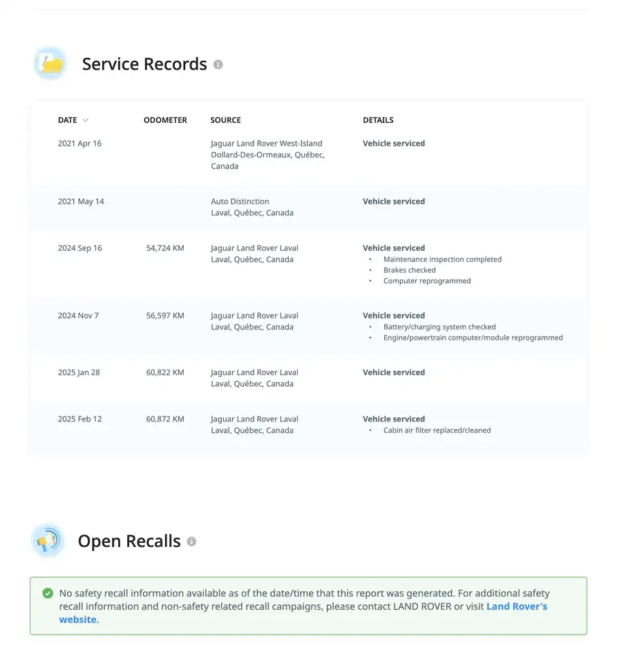The image size is (644, 663).
Task: Click the DETAILS column header
Action: (378, 120)
